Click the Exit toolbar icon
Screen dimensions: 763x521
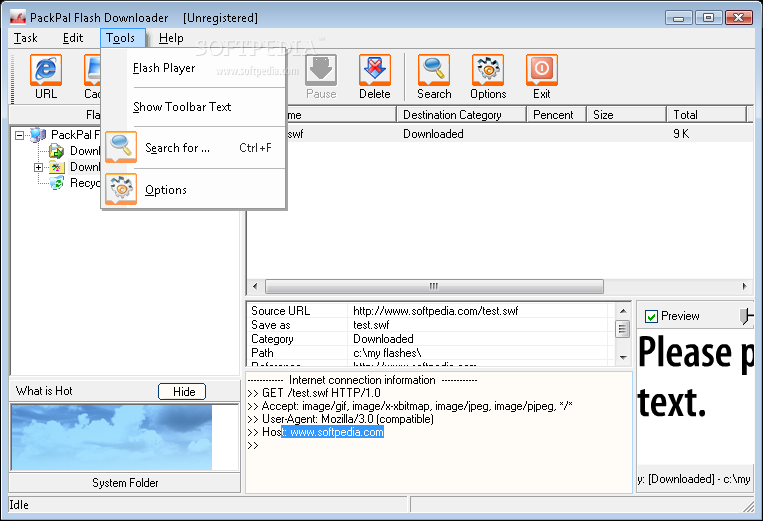pyautogui.click(x=542, y=70)
